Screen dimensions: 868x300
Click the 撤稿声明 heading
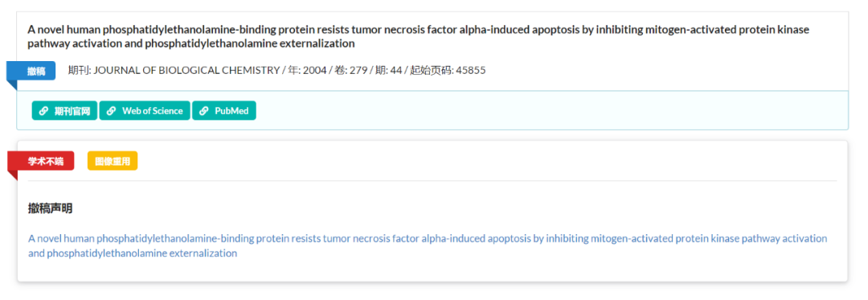coord(51,208)
